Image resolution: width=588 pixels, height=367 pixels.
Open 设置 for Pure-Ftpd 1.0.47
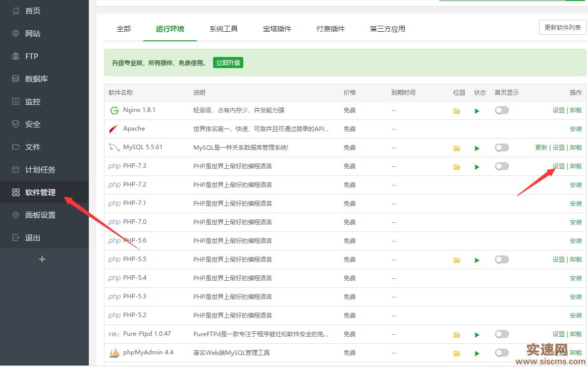[558, 334]
